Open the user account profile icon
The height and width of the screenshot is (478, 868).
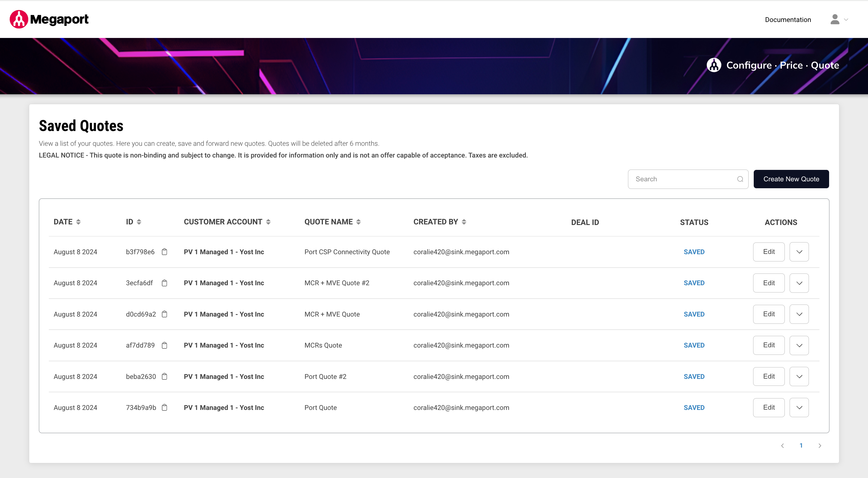(835, 19)
